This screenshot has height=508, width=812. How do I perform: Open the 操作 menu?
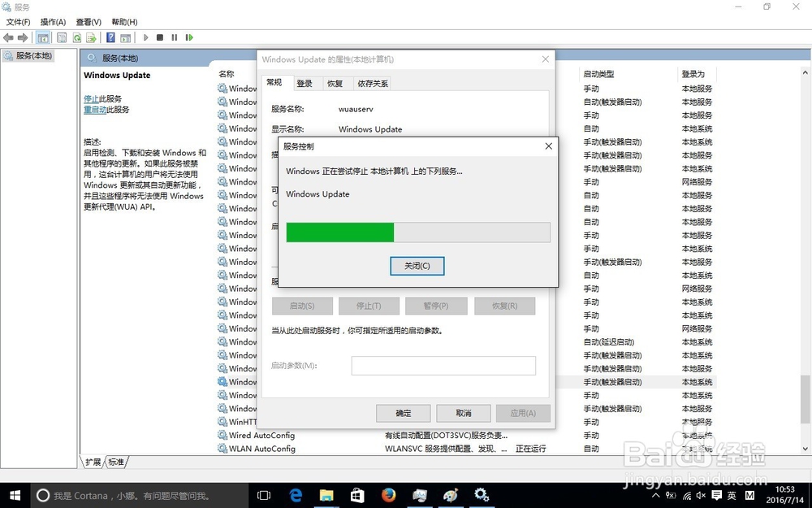tap(52, 22)
